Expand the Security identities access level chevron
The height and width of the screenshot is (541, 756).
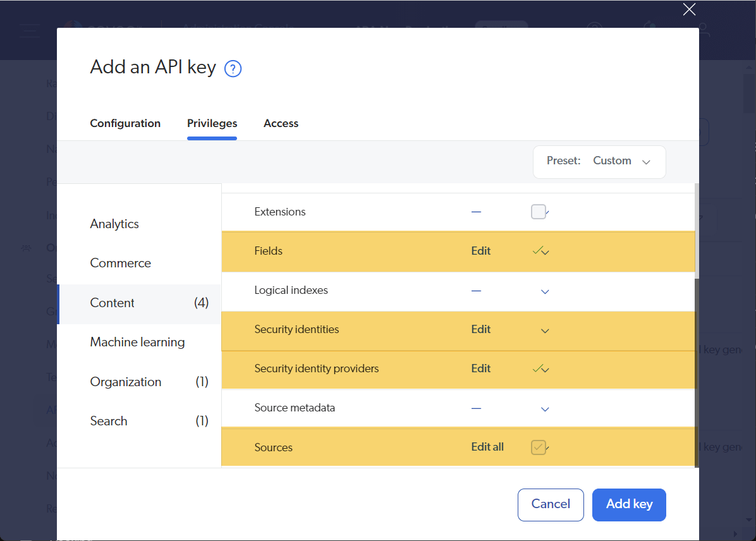click(x=545, y=331)
